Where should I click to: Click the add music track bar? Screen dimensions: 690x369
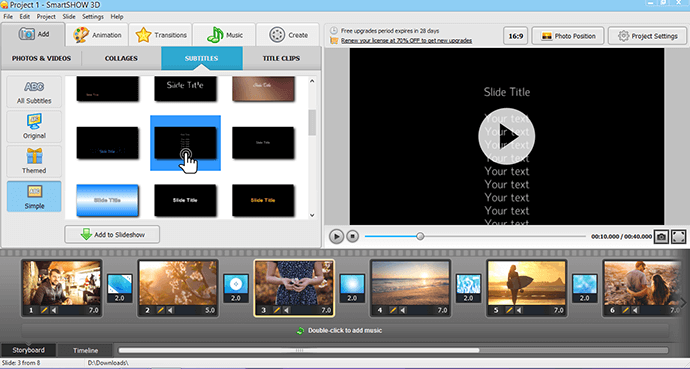pos(345,330)
